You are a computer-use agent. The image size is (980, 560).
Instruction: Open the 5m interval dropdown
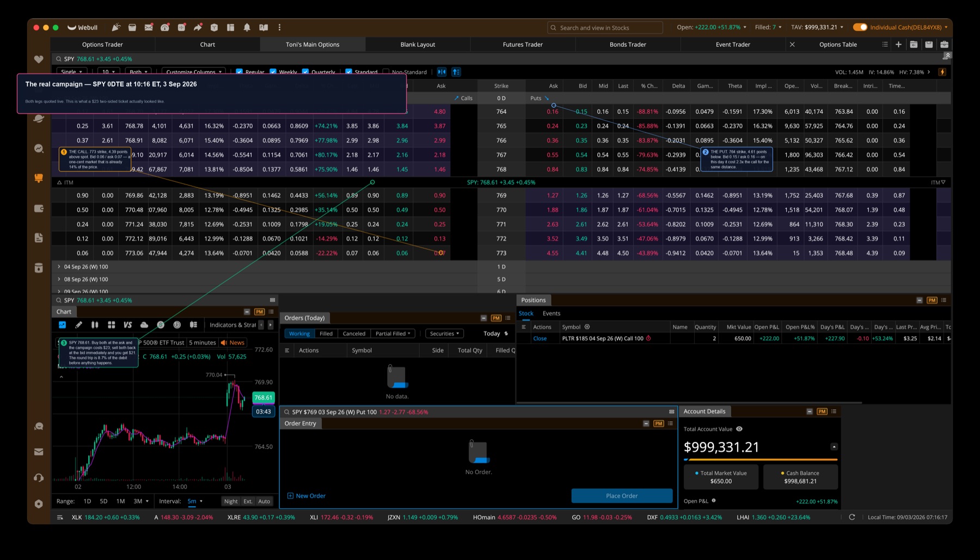pos(195,501)
